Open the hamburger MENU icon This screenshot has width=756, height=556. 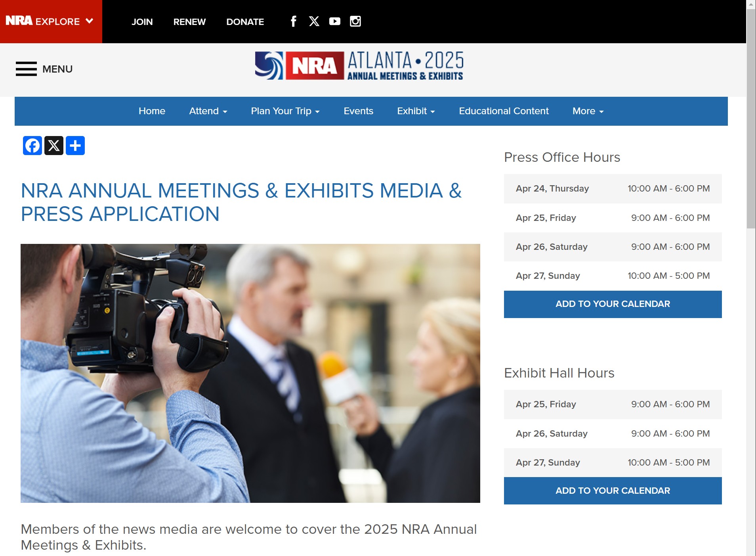coord(26,69)
